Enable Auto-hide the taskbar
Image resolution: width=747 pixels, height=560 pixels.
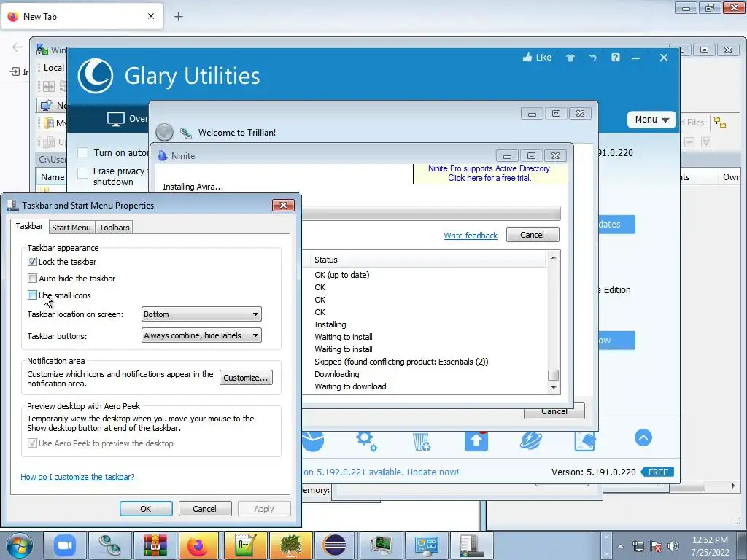[x=32, y=278]
